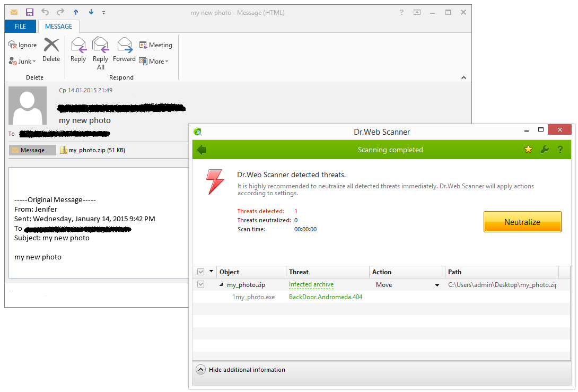578x392 pixels.
Task: Click the Save icon in Outlook title bar
Action: coord(30,12)
